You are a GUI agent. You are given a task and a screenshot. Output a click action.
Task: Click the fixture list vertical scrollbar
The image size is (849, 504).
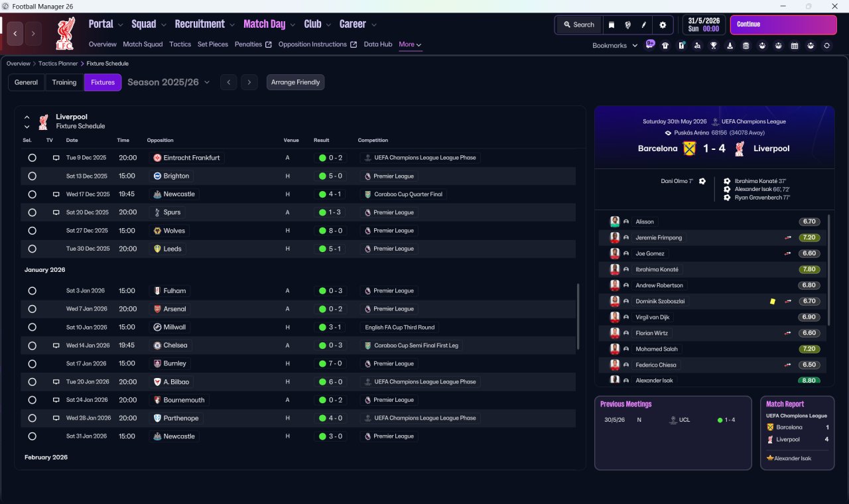click(578, 316)
